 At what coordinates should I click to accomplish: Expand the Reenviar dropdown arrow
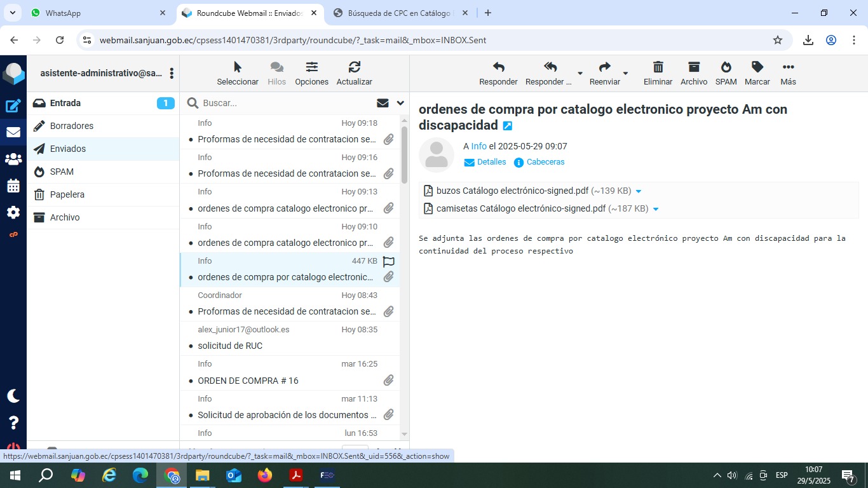625,74
